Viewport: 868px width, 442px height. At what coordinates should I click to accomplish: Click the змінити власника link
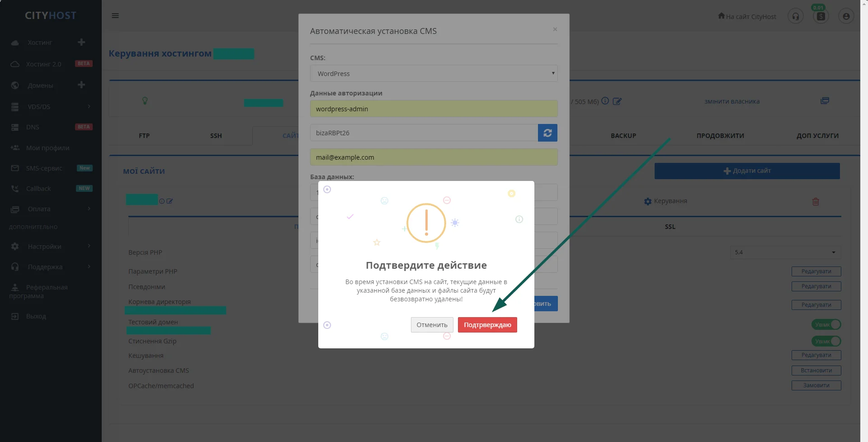[732, 101]
